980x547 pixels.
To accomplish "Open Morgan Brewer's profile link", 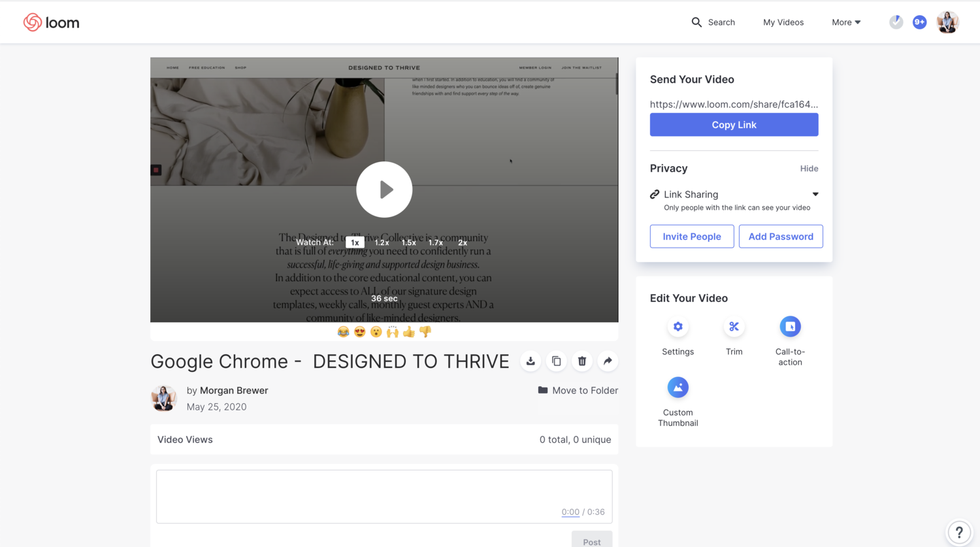I will [234, 390].
